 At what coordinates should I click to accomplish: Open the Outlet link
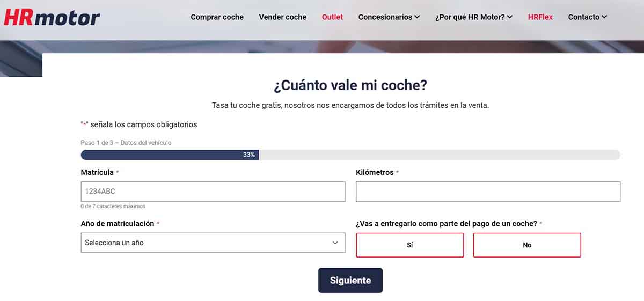click(x=332, y=17)
